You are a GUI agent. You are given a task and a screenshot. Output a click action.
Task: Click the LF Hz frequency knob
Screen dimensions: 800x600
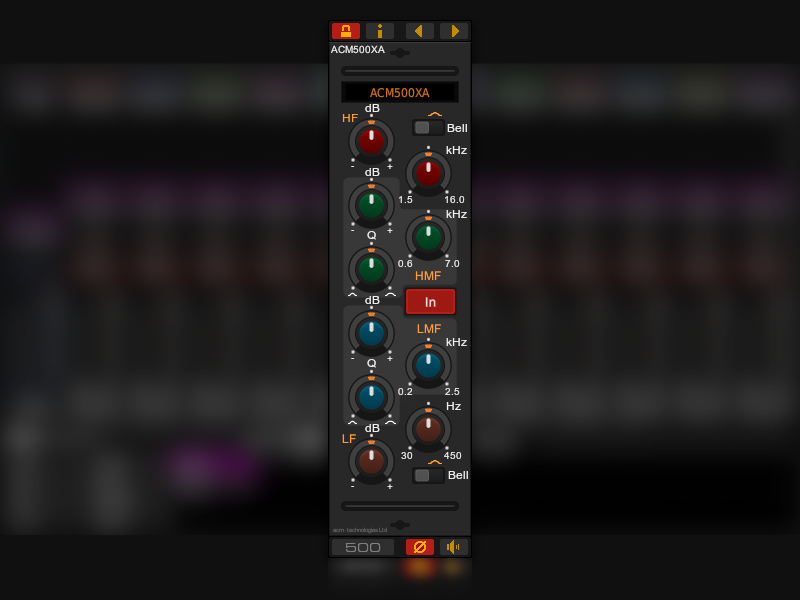click(x=429, y=430)
